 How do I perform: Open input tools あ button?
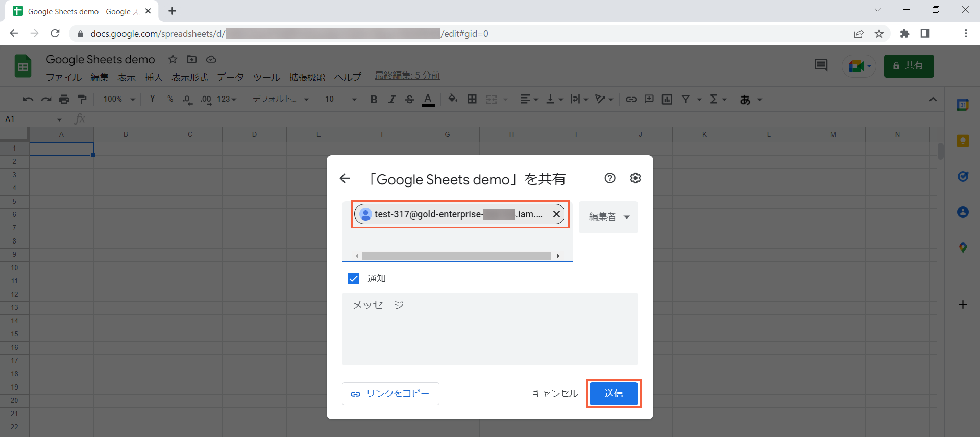point(745,100)
